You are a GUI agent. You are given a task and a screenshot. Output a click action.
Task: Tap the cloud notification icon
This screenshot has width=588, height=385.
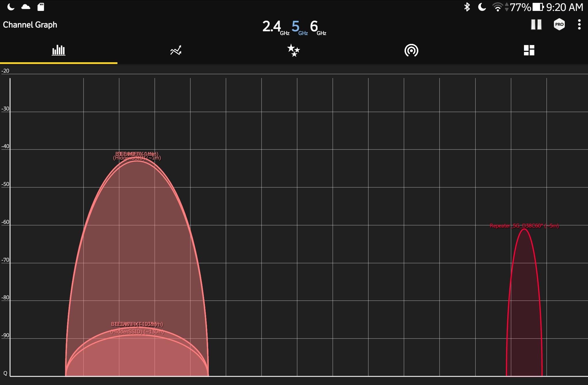click(26, 7)
